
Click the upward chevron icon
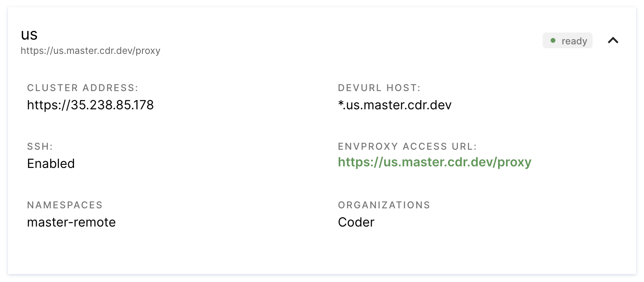coord(613,40)
